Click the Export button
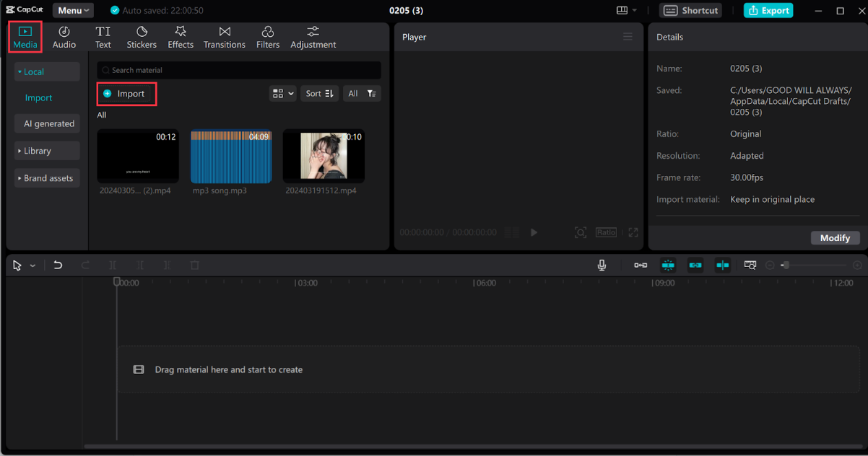 (x=768, y=10)
